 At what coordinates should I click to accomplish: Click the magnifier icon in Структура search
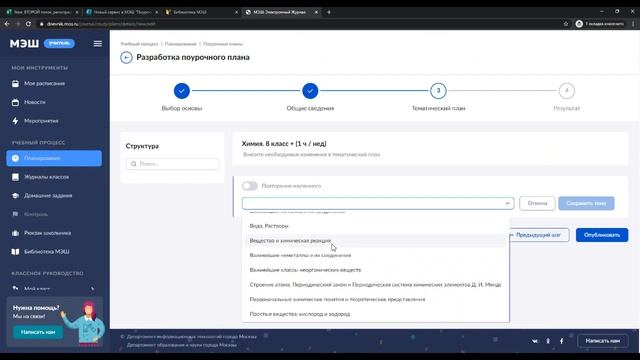pos(133,164)
